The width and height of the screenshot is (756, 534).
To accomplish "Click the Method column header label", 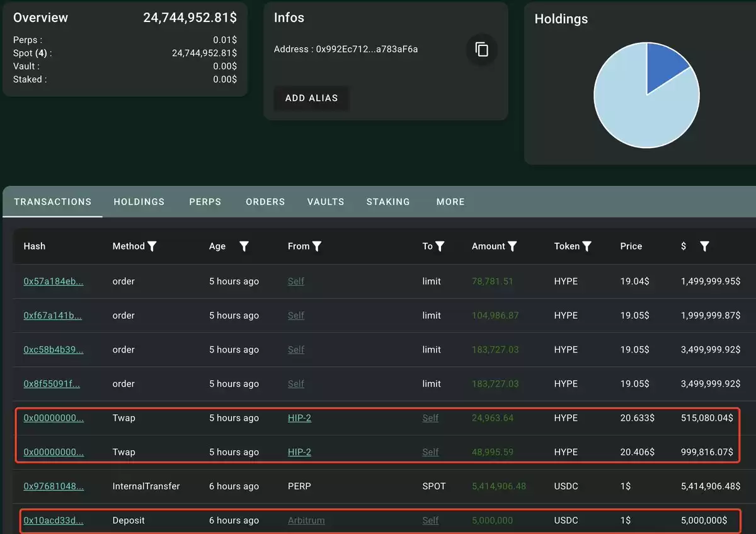I will 129,247.
